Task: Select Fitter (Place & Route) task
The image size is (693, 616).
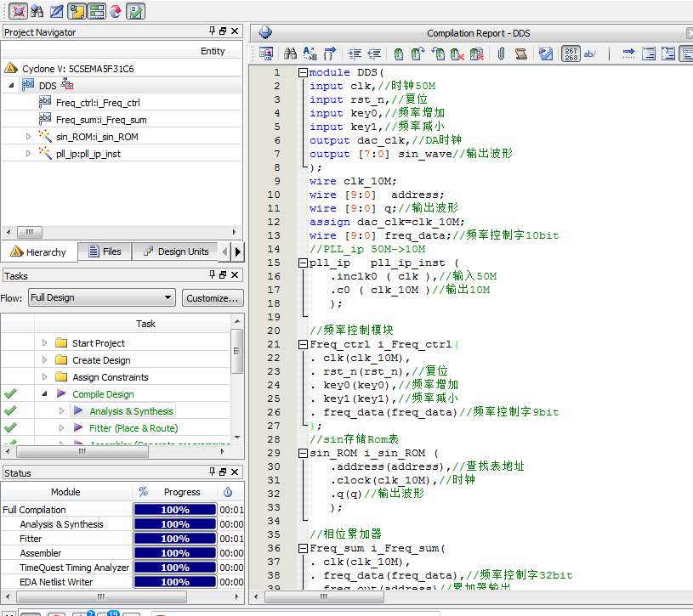Action: 133,428
